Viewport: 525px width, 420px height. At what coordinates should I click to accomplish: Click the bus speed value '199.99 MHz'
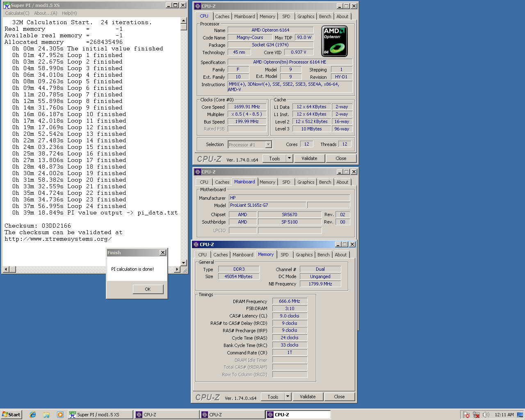coord(247,121)
